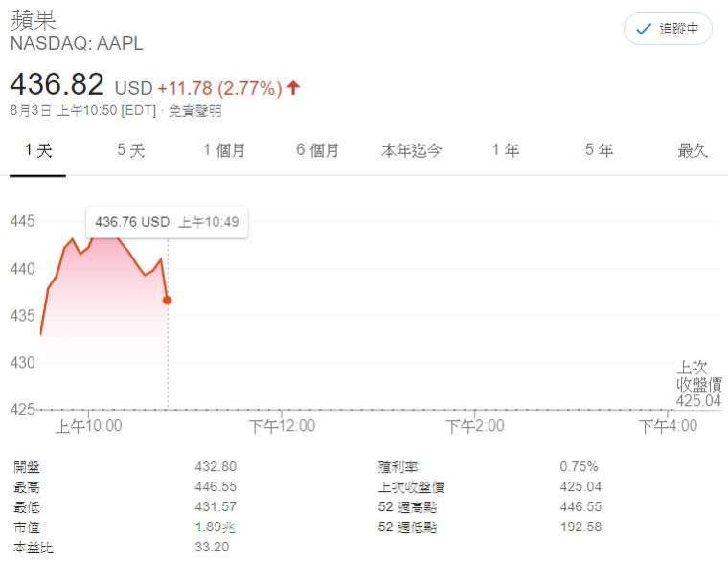This screenshot has width=728, height=561.
Task: Click the red up-arrow price indicator
Action: click(293, 87)
